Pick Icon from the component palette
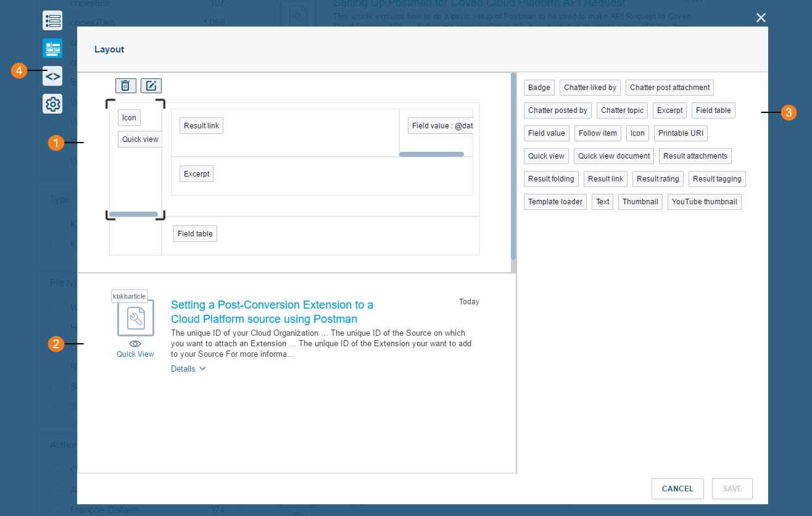This screenshot has height=516, width=812. (637, 133)
